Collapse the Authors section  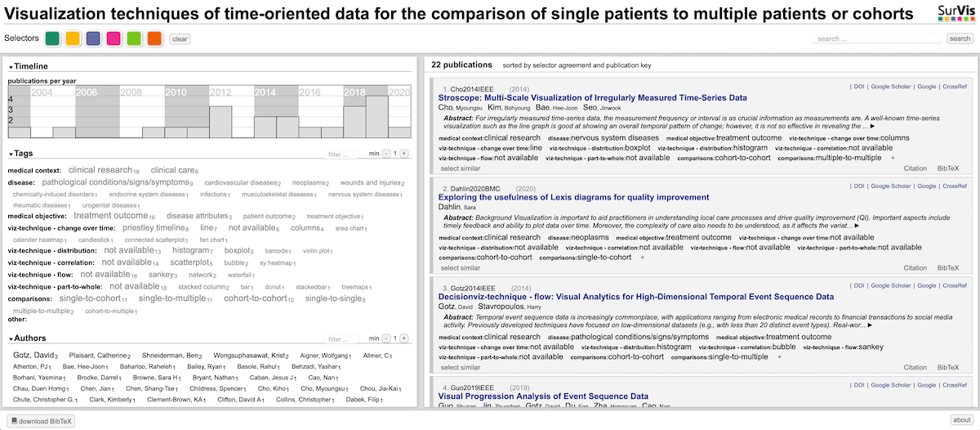(28, 338)
